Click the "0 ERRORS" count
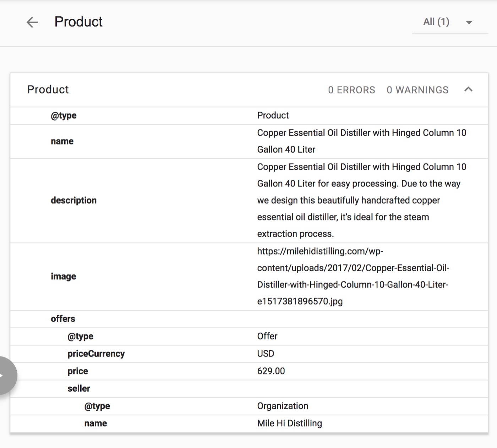Viewport: 497px width, 448px height. 351,90
